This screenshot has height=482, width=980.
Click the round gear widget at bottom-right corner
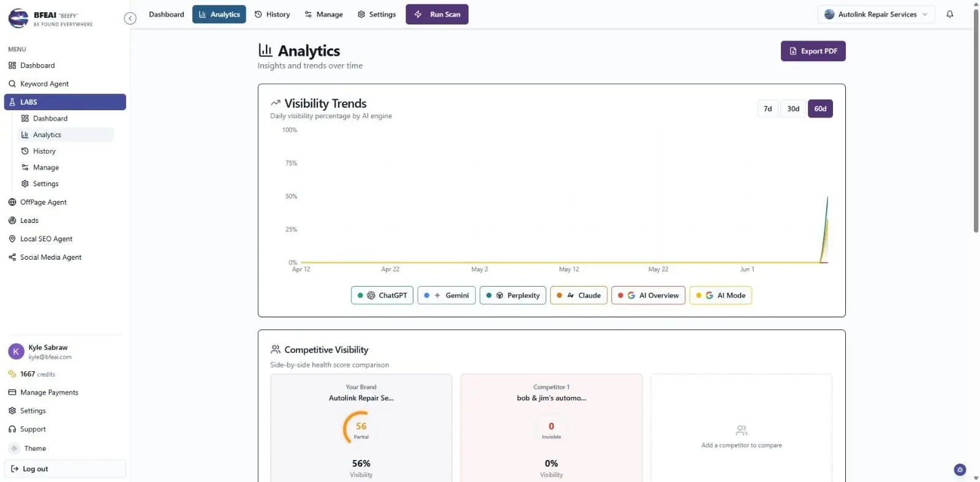[x=960, y=470]
